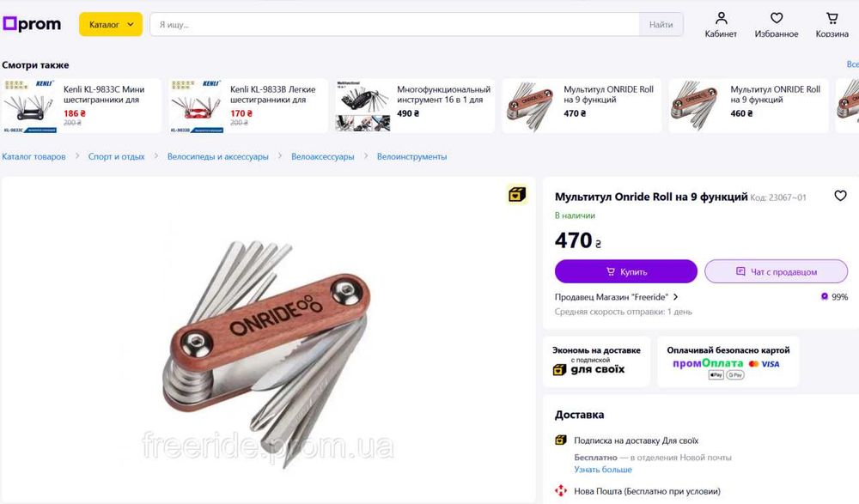Go to Спорт и отдых breadcrumb
Viewport: 859px width, 504px height.
click(116, 156)
